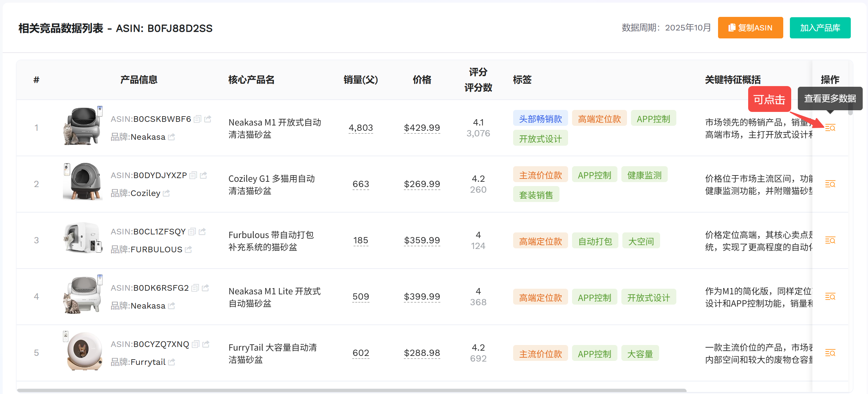Open the FURBULOUS brand link icon

tap(189, 249)
